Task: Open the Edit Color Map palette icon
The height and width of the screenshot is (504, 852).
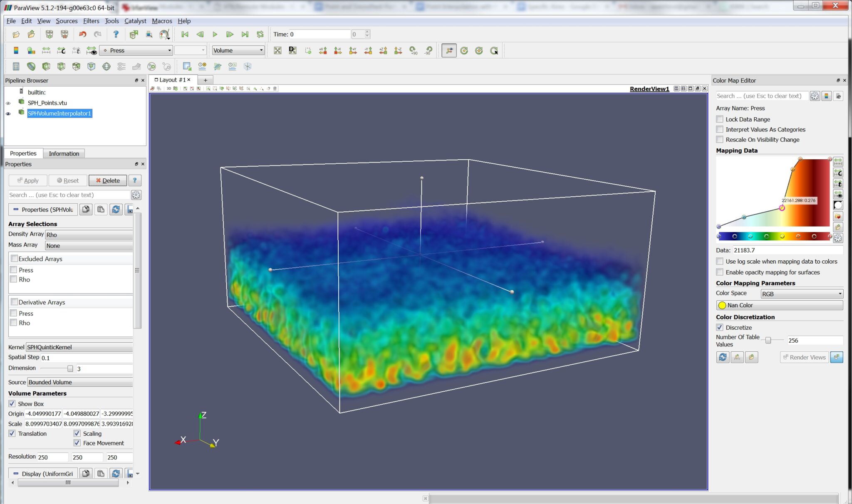Action: (x=16, y=50)
